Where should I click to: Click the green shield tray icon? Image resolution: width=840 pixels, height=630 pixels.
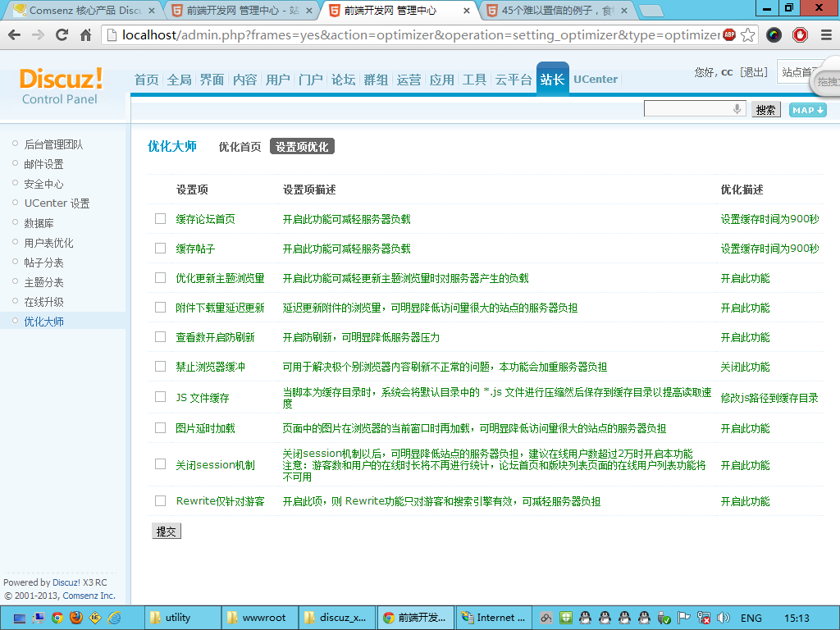[566, 618]
